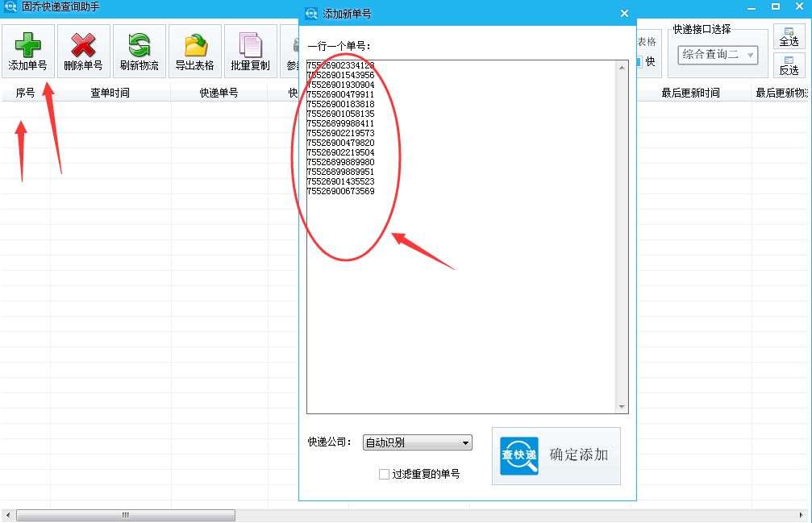Open the 综合查询二 interface dropdown

click(716, 55)
